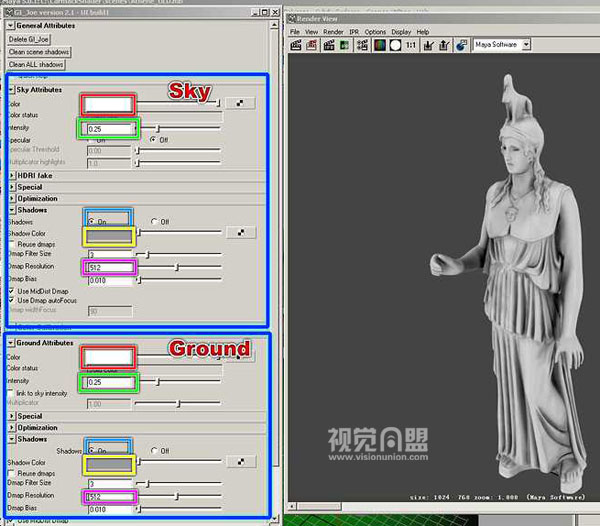Turn Ground Shadows On

[92, 451]
